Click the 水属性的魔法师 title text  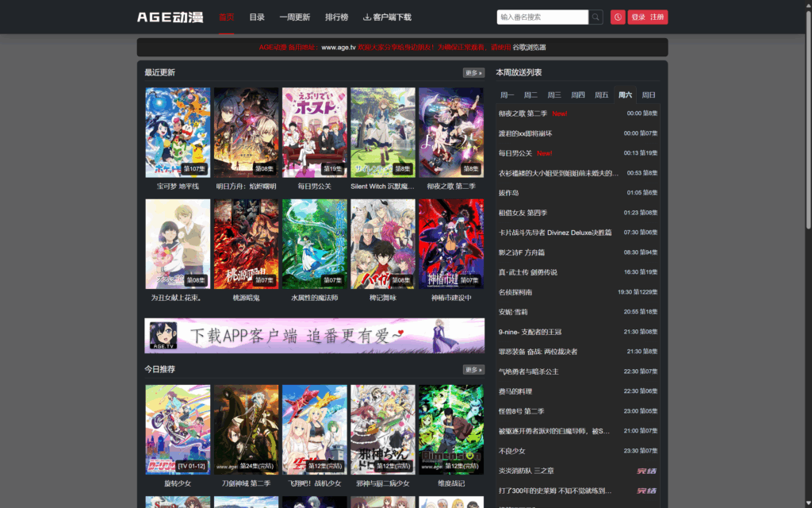click(314, 298)
